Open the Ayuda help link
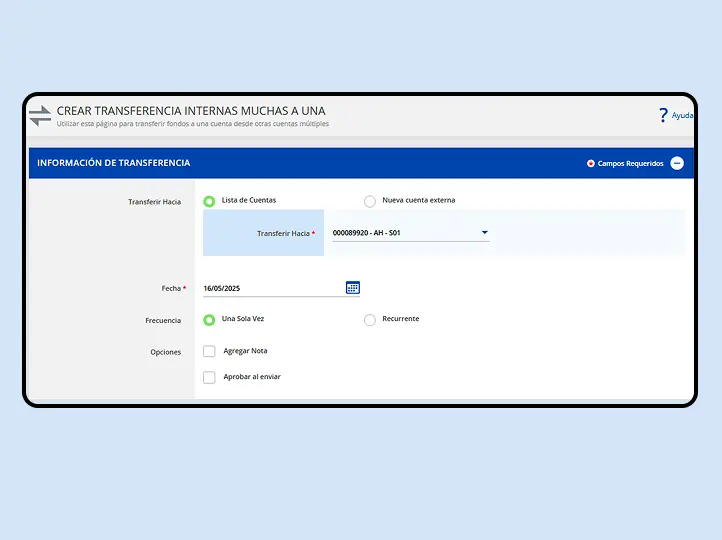The width and height of the screenshot is (722, 540). click(682, 115)
